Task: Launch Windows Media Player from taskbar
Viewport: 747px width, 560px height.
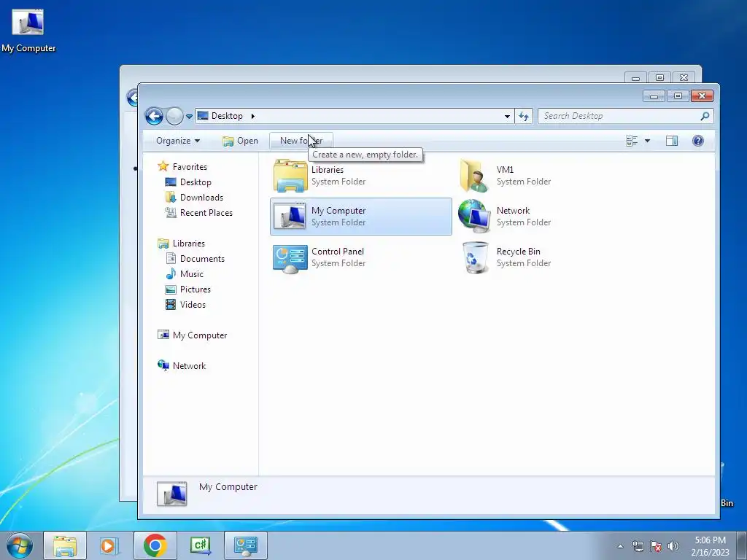Action: click(109, 545)
